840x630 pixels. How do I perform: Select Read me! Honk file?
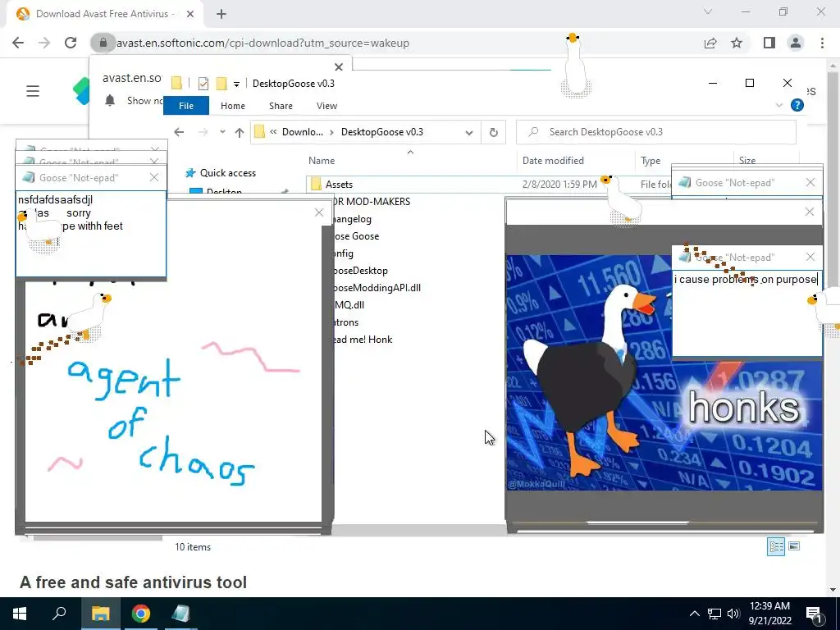pos(362,339)
